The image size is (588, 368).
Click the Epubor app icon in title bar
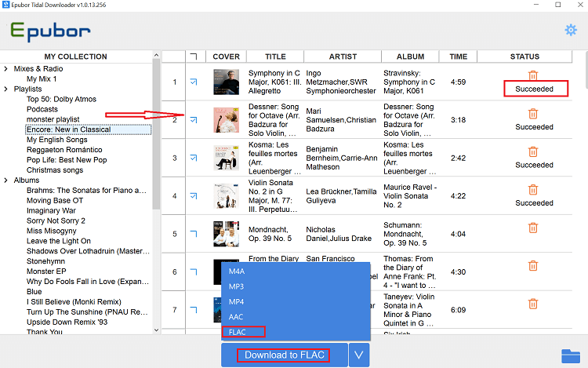[x=5, y=5]
